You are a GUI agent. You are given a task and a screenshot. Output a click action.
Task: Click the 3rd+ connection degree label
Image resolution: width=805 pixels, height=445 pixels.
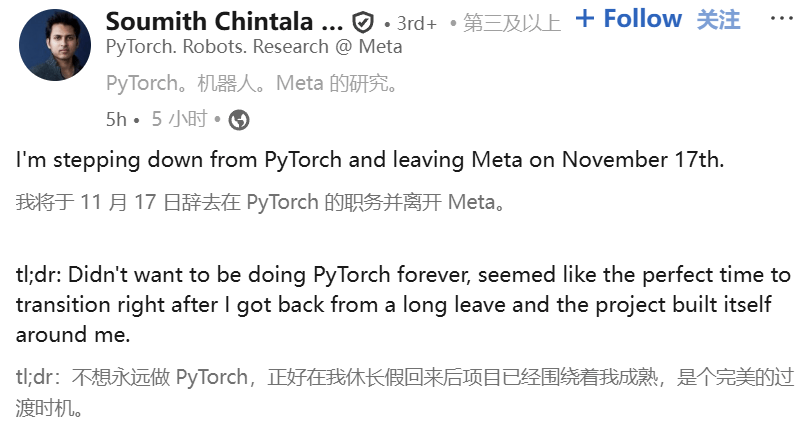tap(414, 22)
